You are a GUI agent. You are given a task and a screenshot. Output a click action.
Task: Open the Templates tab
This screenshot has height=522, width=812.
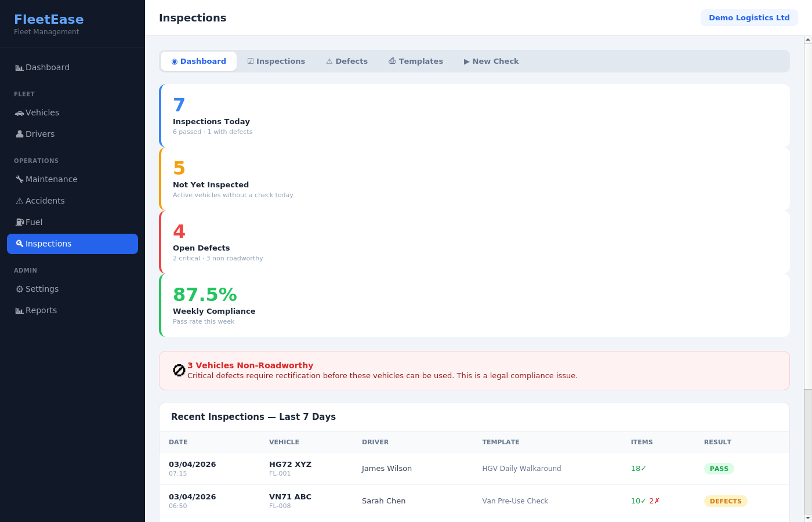tap(415, 61)
